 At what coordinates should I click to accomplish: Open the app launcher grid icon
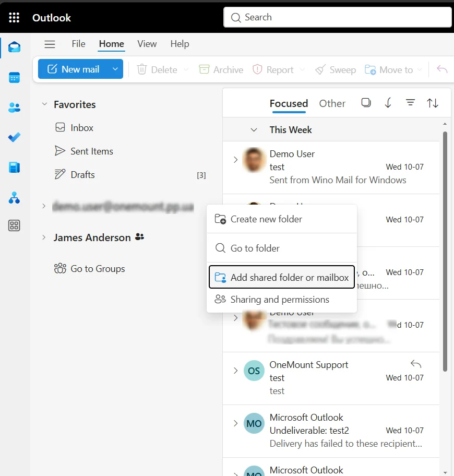pyautogui.click(x=14, y=18)
